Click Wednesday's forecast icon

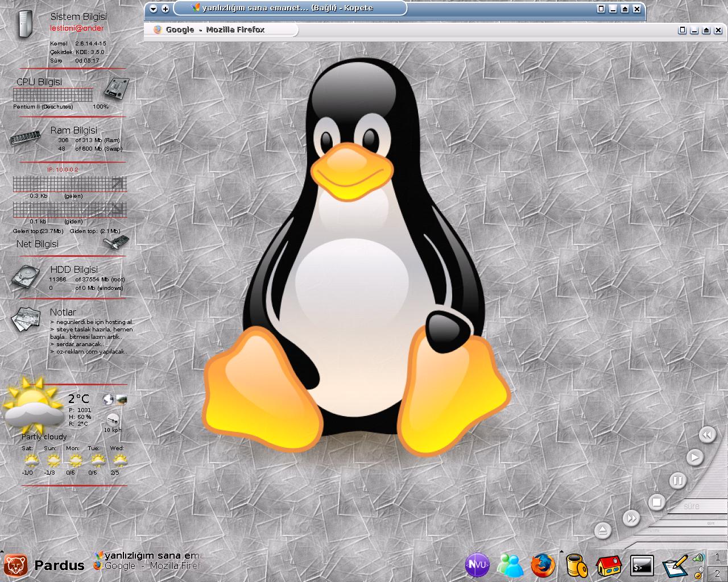click(x=119, y=460)
